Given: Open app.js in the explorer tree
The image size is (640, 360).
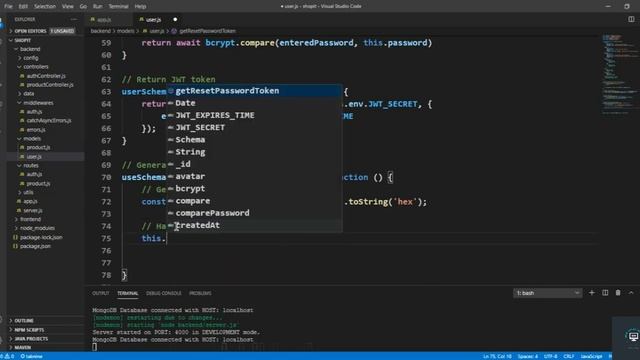Looking at the screenshot, I should (30, 201).
